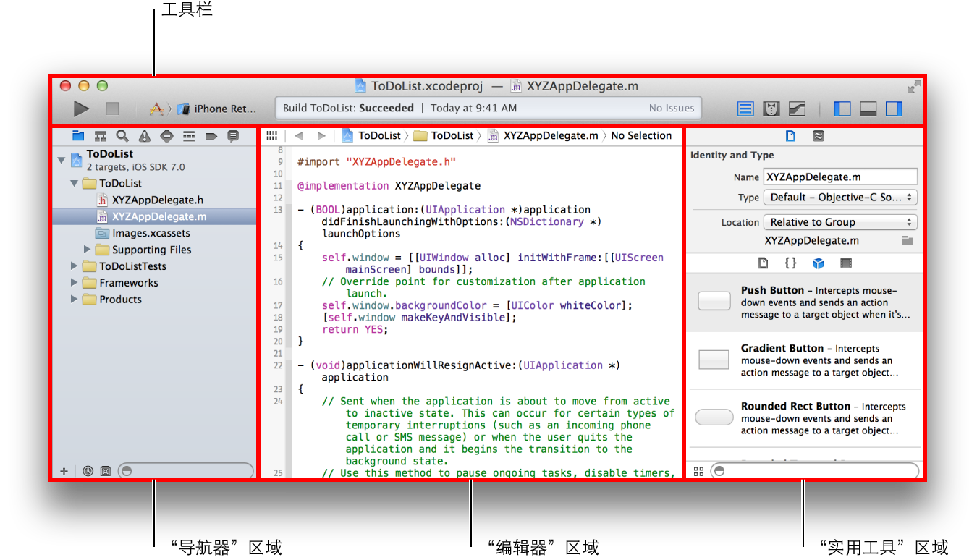
Task: Expand the Frameworks folder
Action: [x=74, y=283]
